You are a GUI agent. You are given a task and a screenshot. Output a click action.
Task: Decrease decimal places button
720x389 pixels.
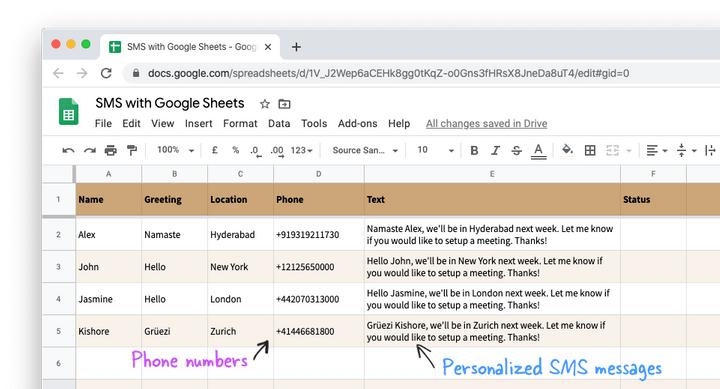(256, 151)
